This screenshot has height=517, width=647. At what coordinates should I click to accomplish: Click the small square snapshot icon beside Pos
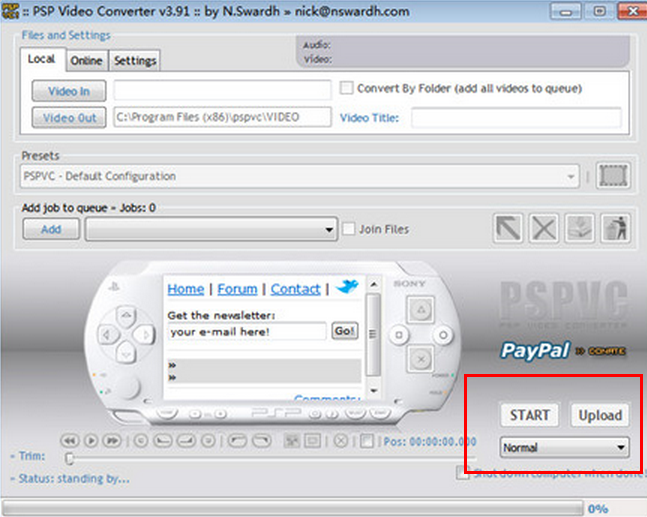pyautogui.click(x=366, y=441)
